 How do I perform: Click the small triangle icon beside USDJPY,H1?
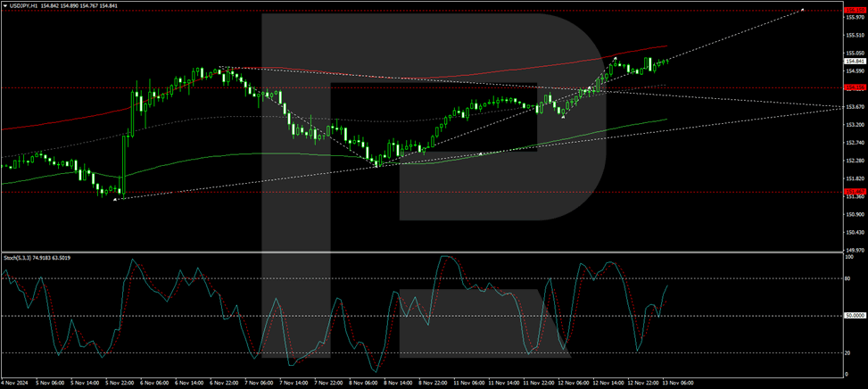pyautogui.click(x=4, y=4)
